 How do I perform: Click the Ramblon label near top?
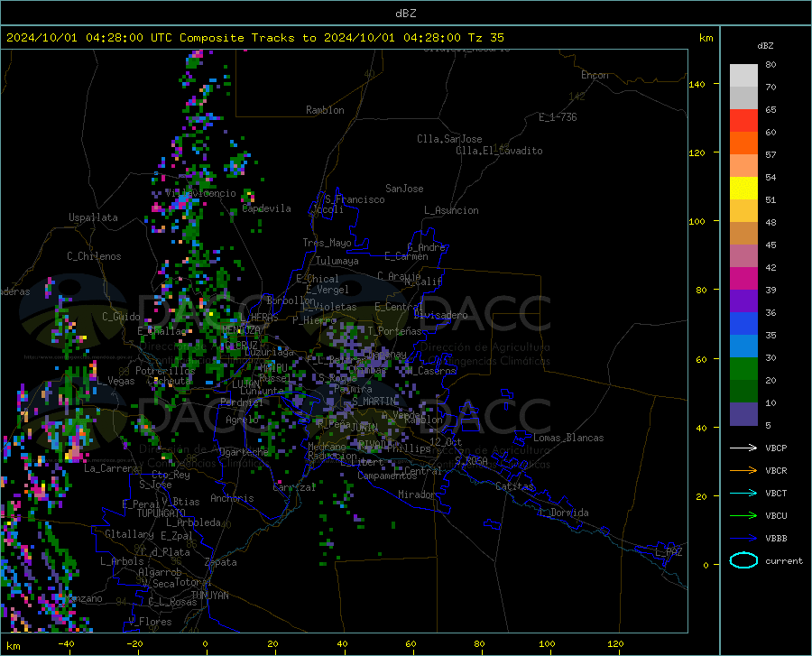pos(325,110)
